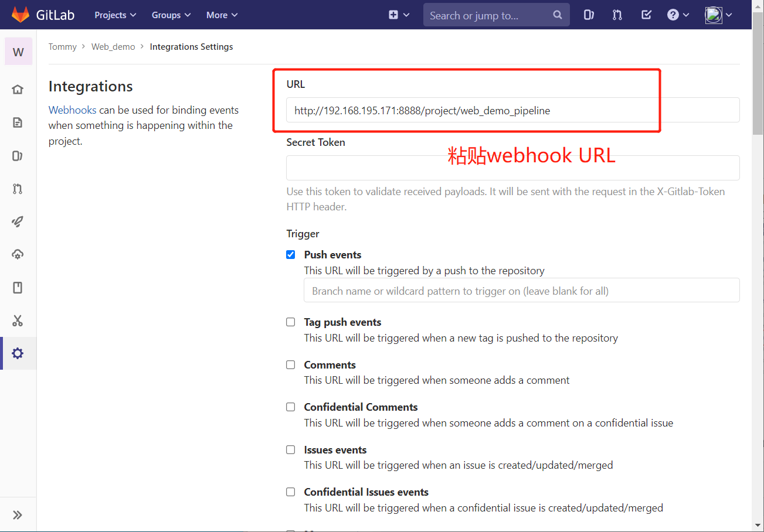Click 'when a new tag is pushed' description

pyautogui.click(x=461, y=338)
